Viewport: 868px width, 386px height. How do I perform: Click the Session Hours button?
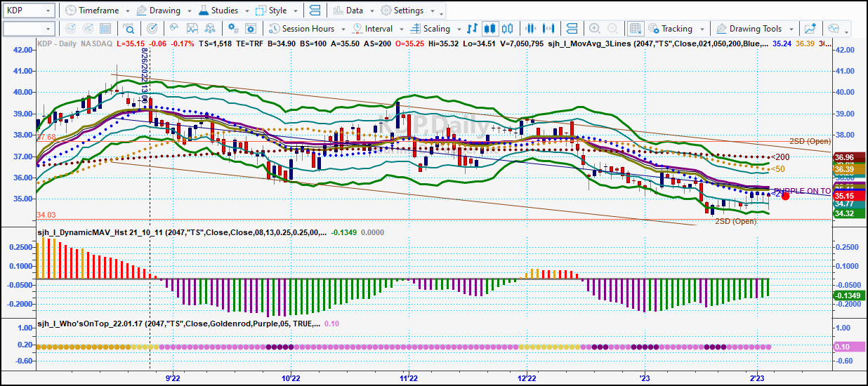click(x=308, y=29)
